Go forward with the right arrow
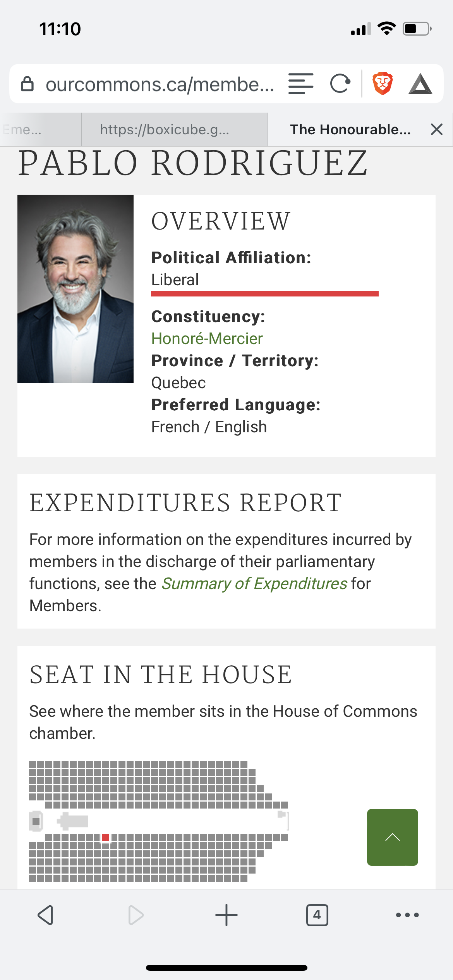453x980 pixels. coord(136,915)
